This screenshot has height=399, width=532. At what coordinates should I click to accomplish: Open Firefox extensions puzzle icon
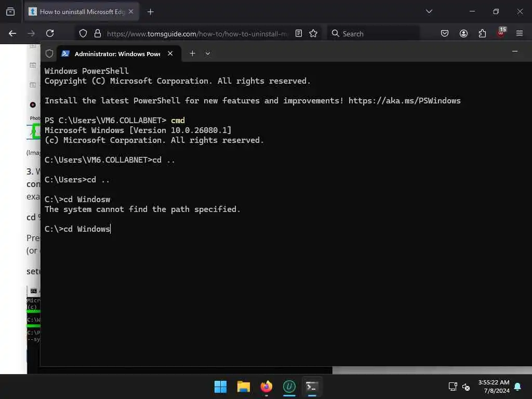pyautogui.click(x=482, y=33)
